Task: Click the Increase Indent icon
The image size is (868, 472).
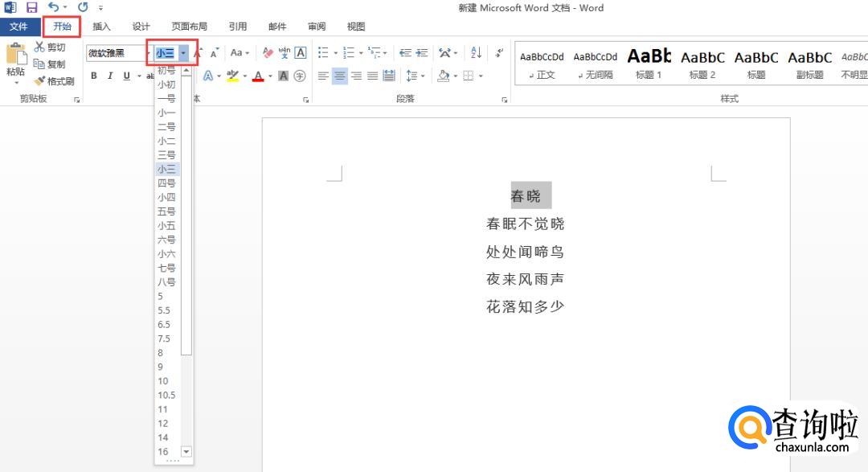Action: coord(421,53)
